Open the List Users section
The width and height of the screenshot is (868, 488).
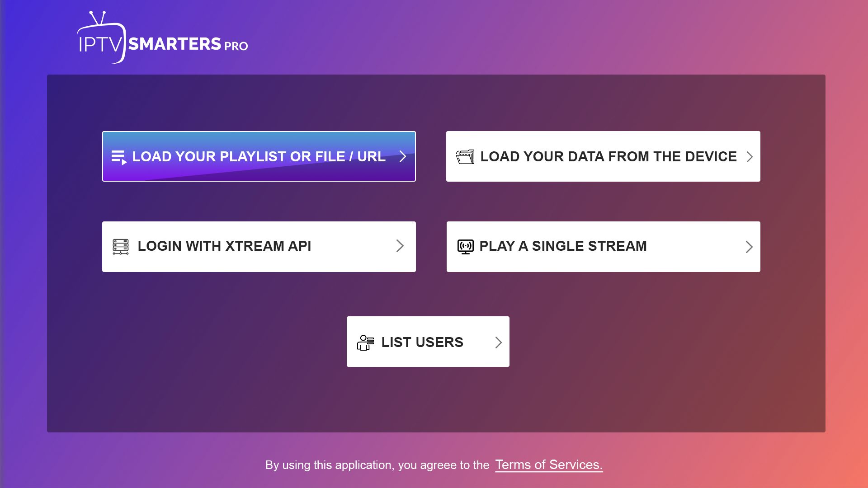click(x=428, y=342)
